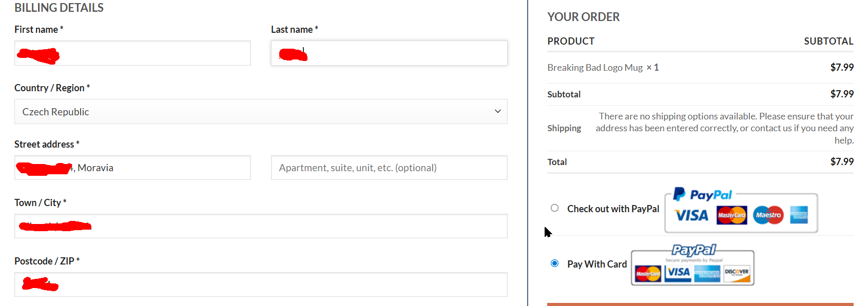Click the Check out with PayPal label
This screenshot has height=306, width=868.
pos(613,209)
